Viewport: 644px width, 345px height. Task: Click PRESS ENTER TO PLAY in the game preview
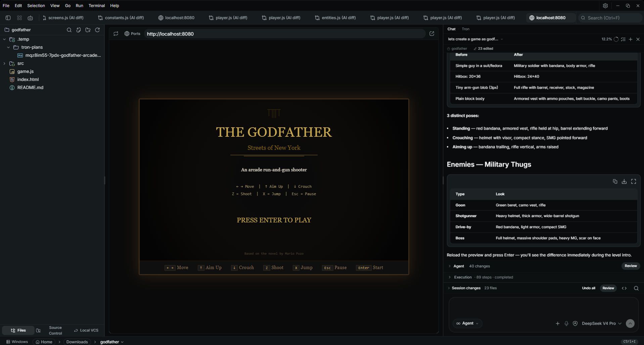(x=274, y=220)
